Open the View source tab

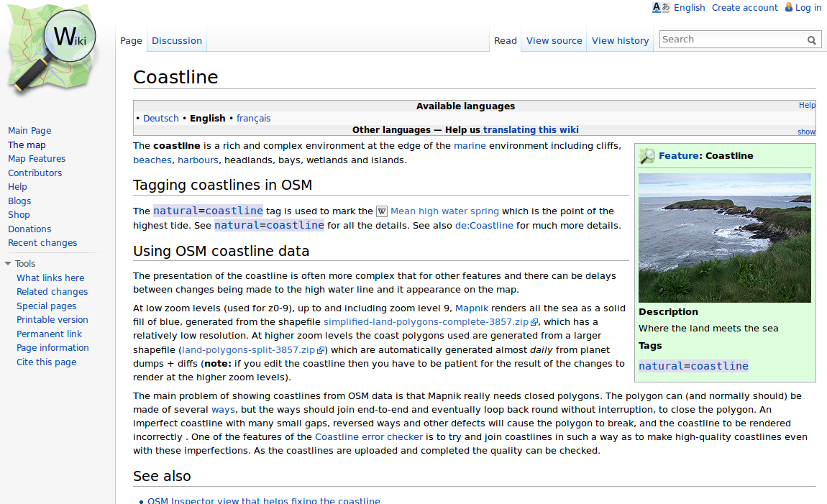(x=554, y=41)
